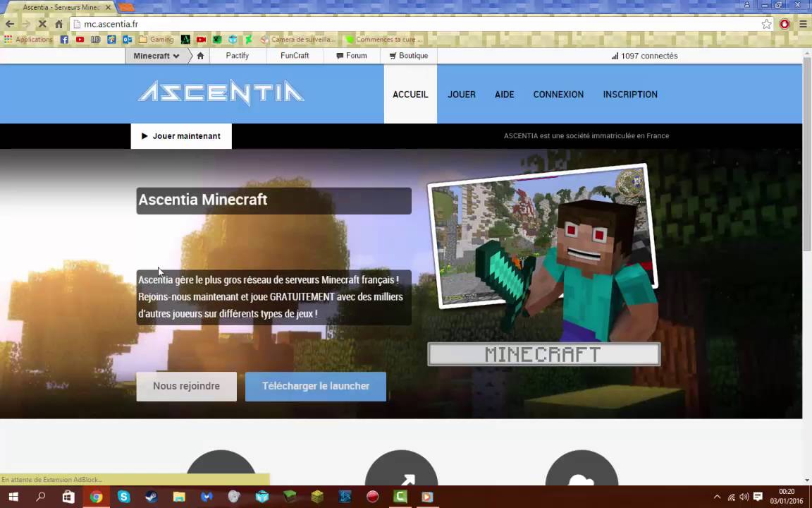Click the Jouer maintenant button

tap(181, 135)
